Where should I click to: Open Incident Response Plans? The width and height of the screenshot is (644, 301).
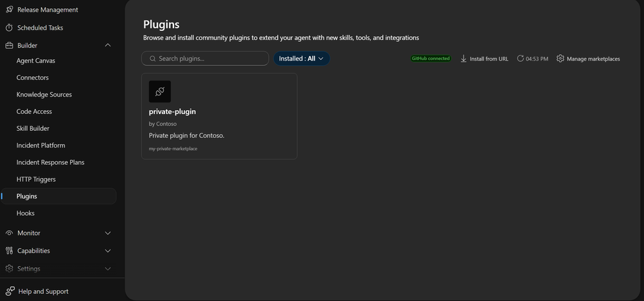tap(50, 162)
